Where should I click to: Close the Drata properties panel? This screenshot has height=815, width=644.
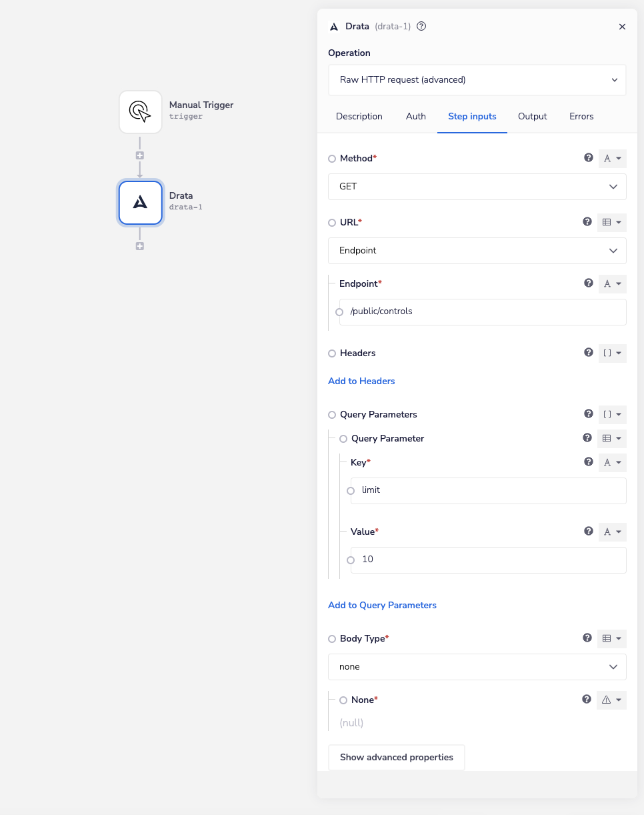click(622, 27)
